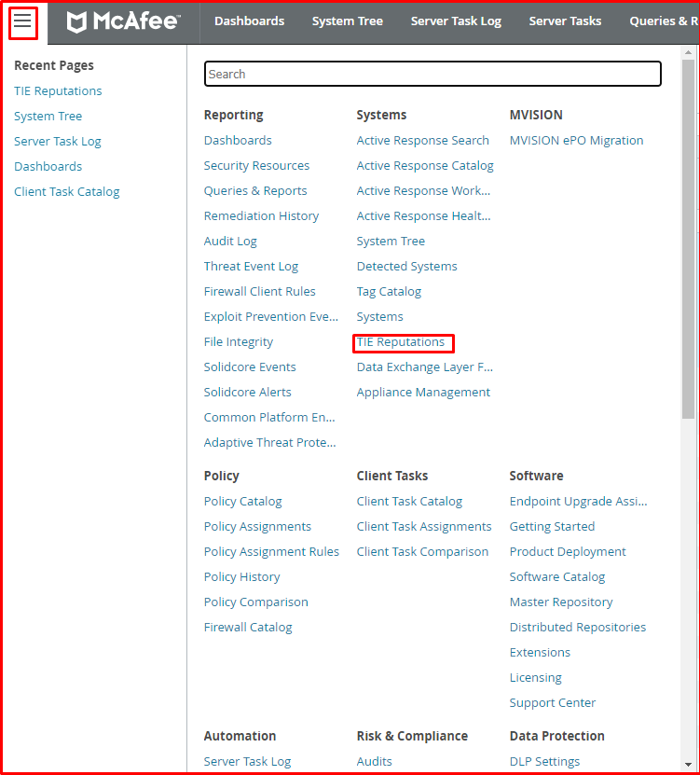Open Server Task Log under Recent Pages
The width and height of the screenshot is (700, 775).
(x=57, y=142)
